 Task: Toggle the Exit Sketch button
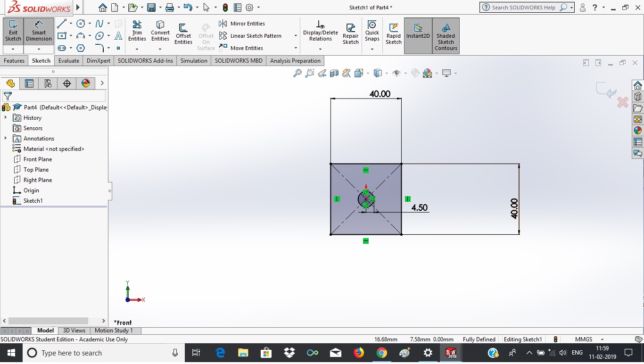point(13,31)
